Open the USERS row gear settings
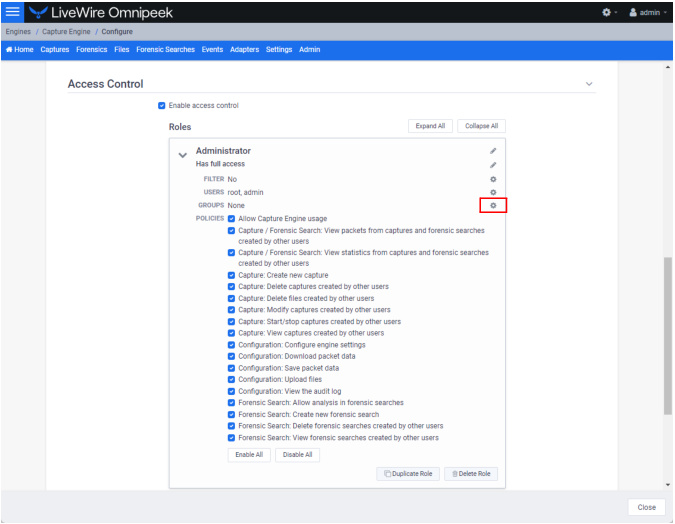The height and width of the screenshot is (524, 675). click(493, 192)
